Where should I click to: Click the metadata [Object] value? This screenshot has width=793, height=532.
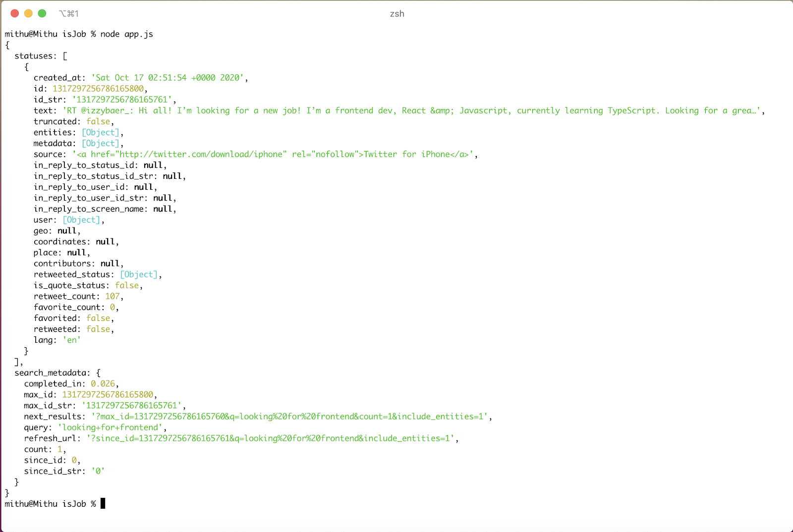(101, 143)
